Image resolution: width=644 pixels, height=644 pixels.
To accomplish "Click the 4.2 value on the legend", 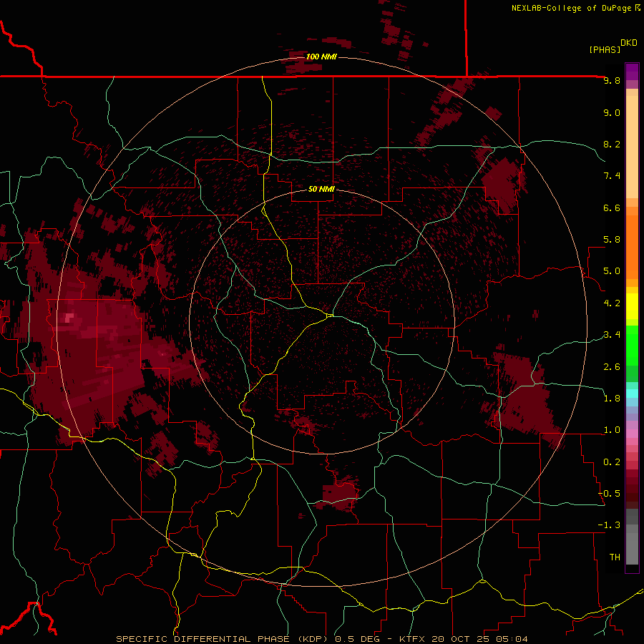I will coord(612,303).
